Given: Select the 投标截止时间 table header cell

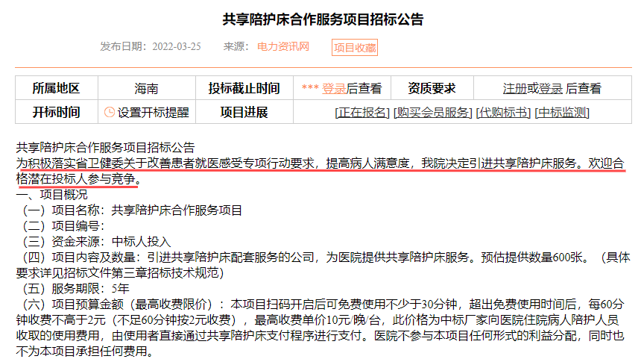Looking at the screenshot, I should (x=244, y=88).
